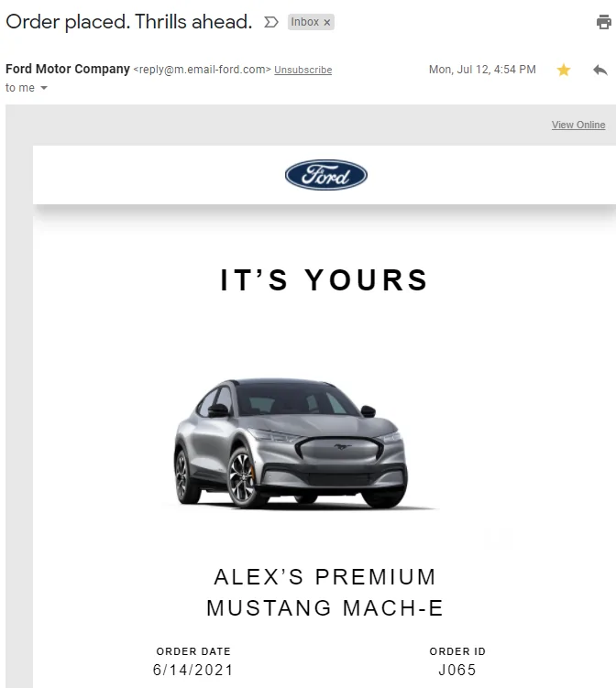Click the timestamp Mon, Jul 12, 4:54 PM

(482, 70)
